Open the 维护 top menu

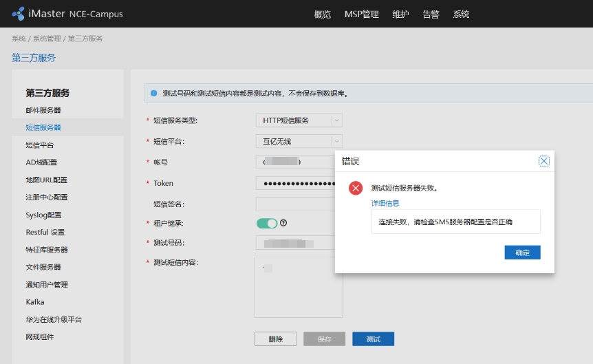(400, 14)
